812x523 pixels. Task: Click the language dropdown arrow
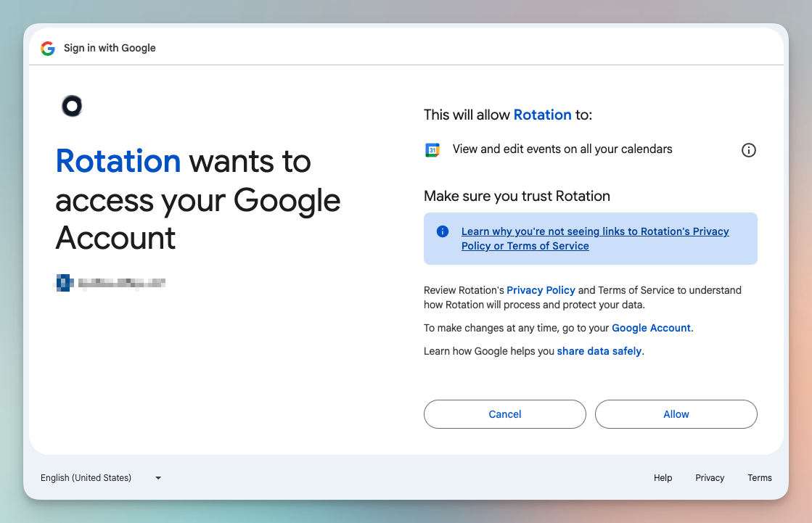158,478
